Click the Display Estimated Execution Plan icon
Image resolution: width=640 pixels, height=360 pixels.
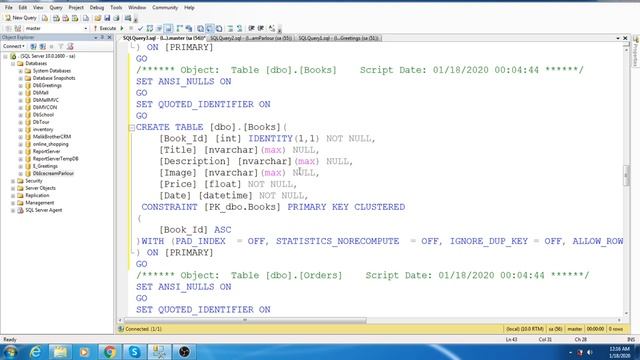pyautogui.click(x=150, y=28)
